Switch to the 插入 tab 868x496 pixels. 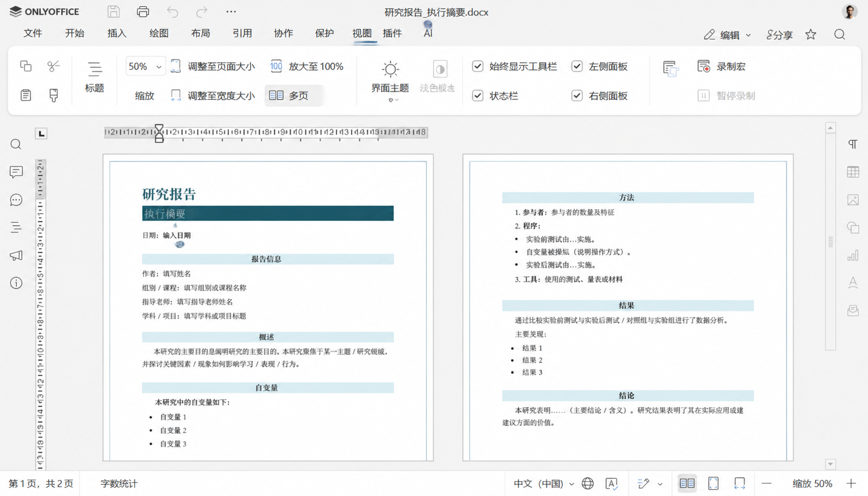point(117,33)
